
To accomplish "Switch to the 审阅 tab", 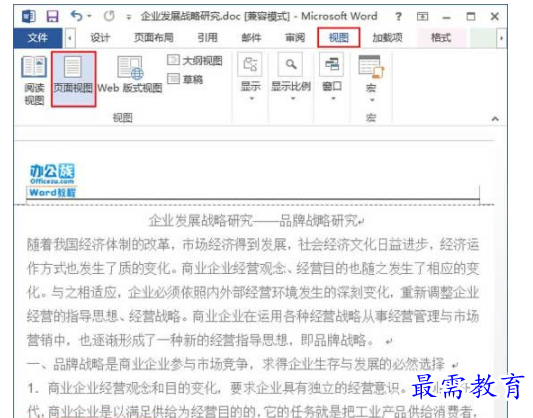I will point(295,37).
